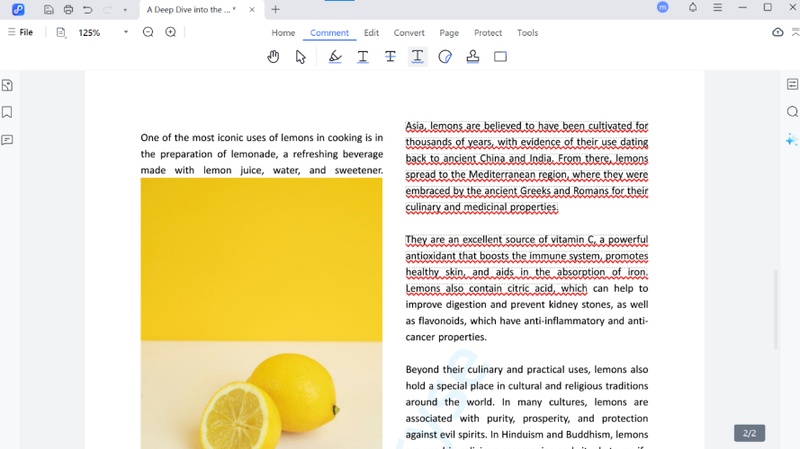Viewport: 800px width, 449px height.
Task: Select the Stamp tool
Action: coord(473,57)
